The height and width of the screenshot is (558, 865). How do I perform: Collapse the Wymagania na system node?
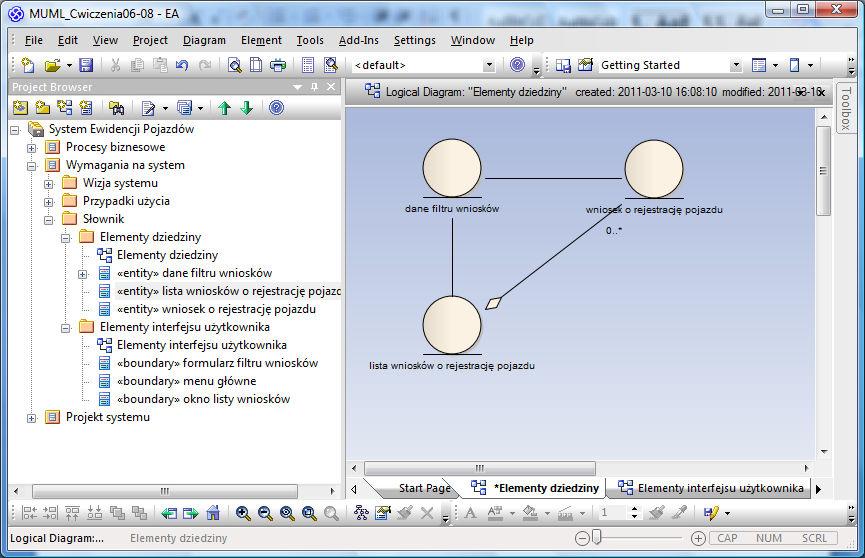[32, 166]
